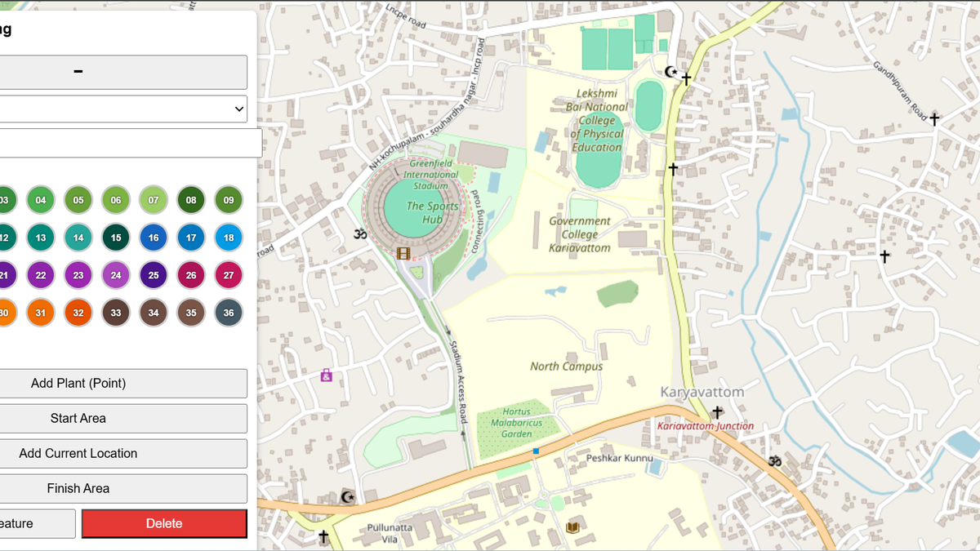
Task: Click the church cross at Kariavattom Junction
Action: pyautogui.click(x=717, y=412)
